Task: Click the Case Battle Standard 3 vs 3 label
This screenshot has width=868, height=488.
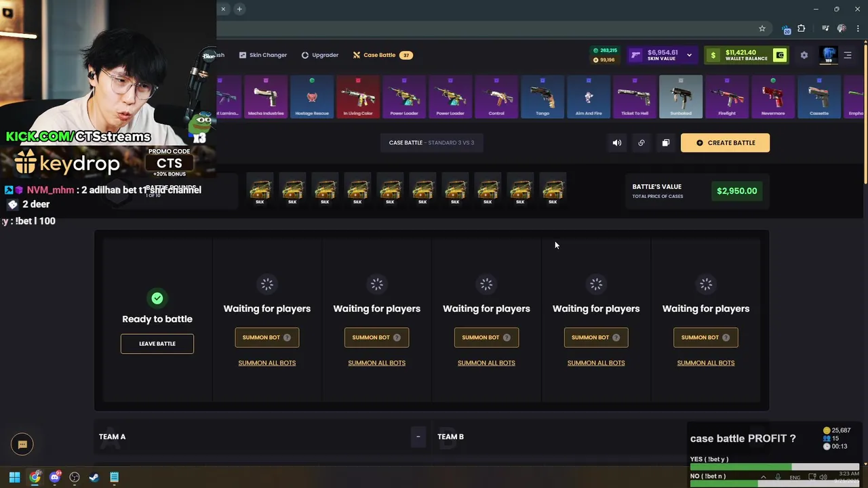Action: [x=431, y=143]
